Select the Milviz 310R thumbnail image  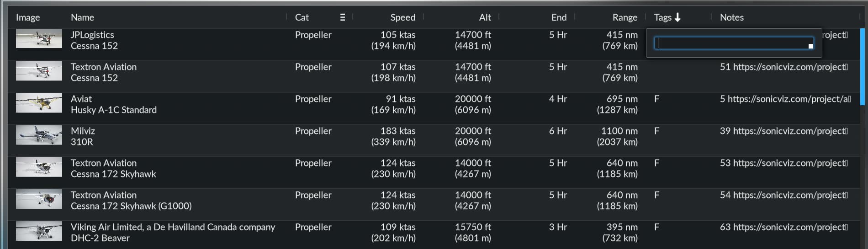point(39,135)
